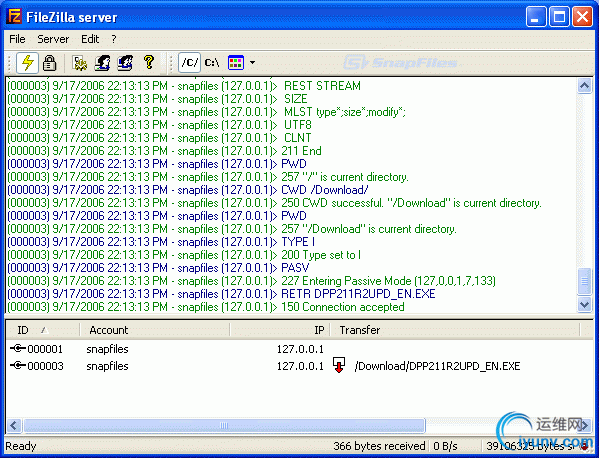The width and height of the screenshot is (599, 458).
Task: Click the 'TYPE I' log line
Action: coord(161,242)
